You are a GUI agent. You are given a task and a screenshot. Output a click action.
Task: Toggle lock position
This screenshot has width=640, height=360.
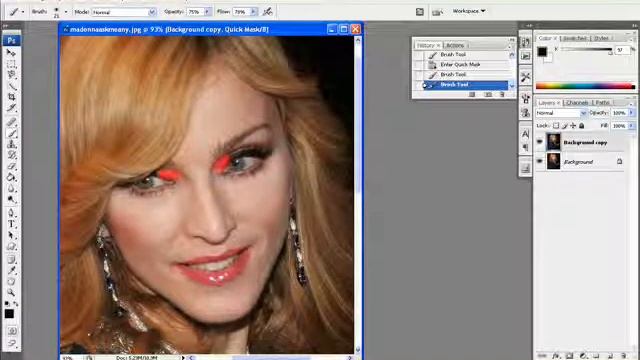click(573, 126)
